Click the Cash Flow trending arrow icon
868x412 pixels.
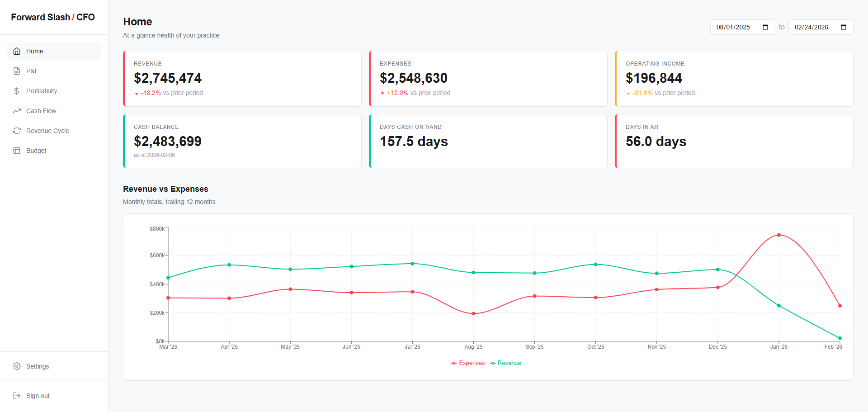(x=17, y=111)
